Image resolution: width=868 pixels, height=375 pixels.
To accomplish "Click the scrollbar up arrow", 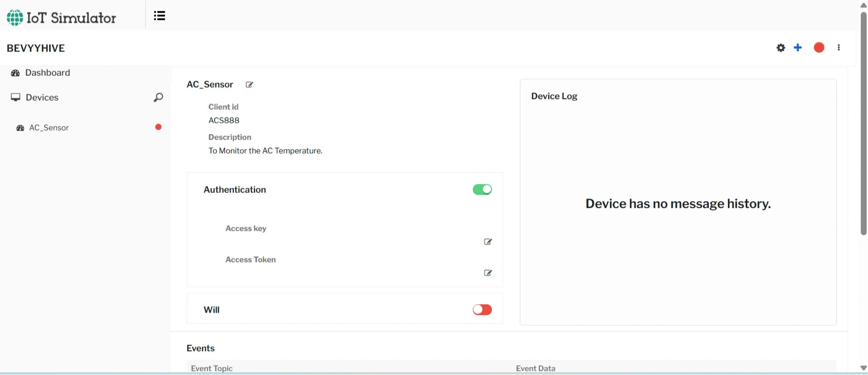I will tap(863, 5).
